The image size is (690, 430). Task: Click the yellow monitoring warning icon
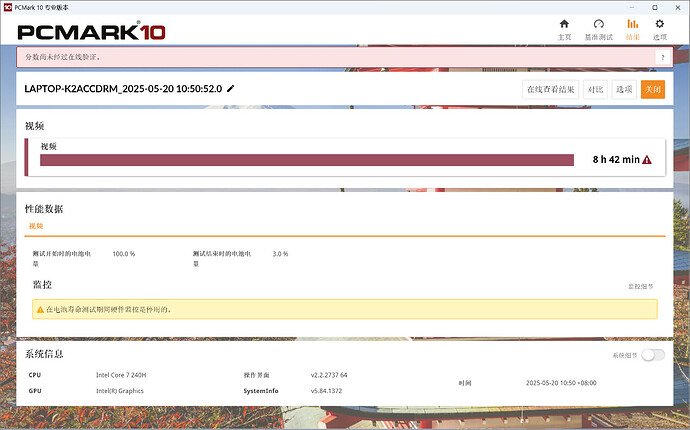point(41,310)
